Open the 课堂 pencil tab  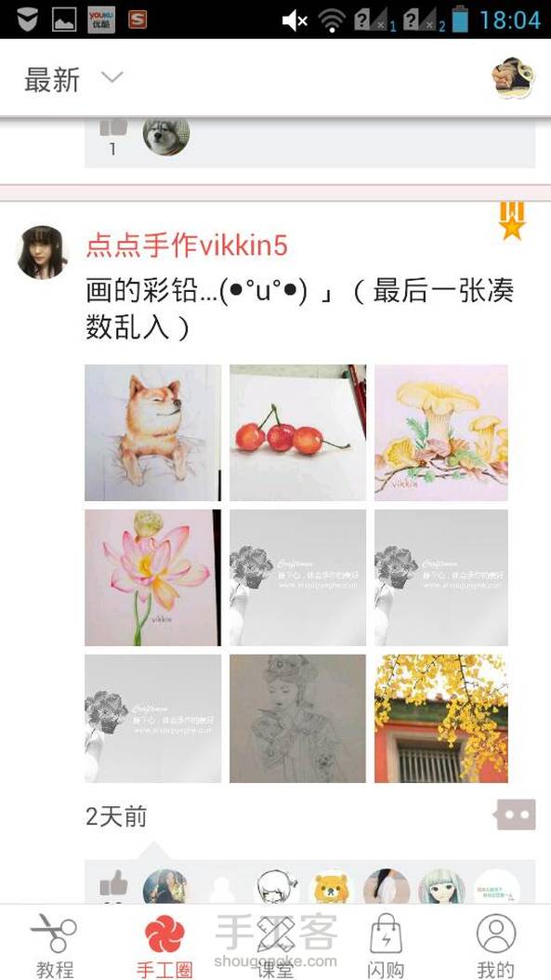click(x=275, y=944)
